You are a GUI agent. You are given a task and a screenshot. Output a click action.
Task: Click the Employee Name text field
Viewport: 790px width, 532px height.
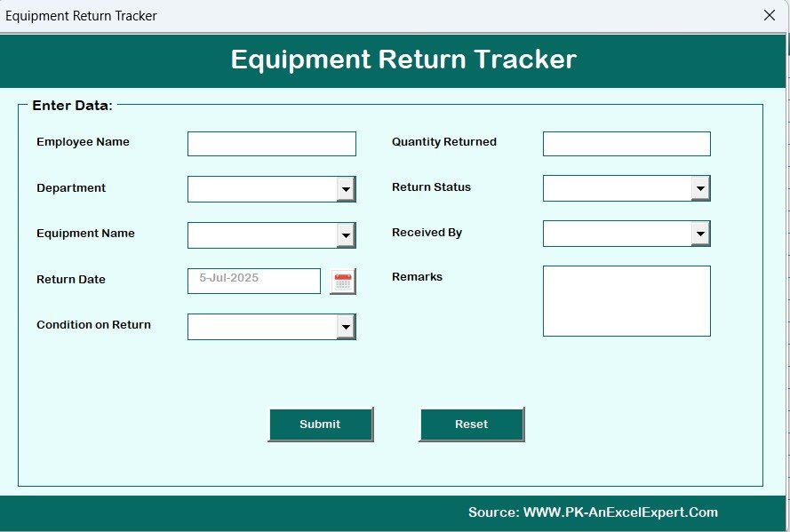pos(272,144)
